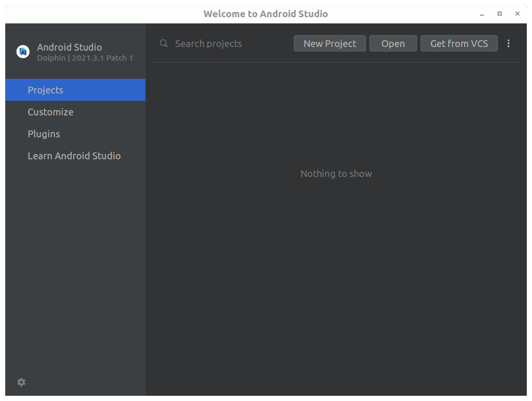This screenshot has width=532, height=401.
Task: Select Learn Android Studio in sidebar
Action: (74, 156)
